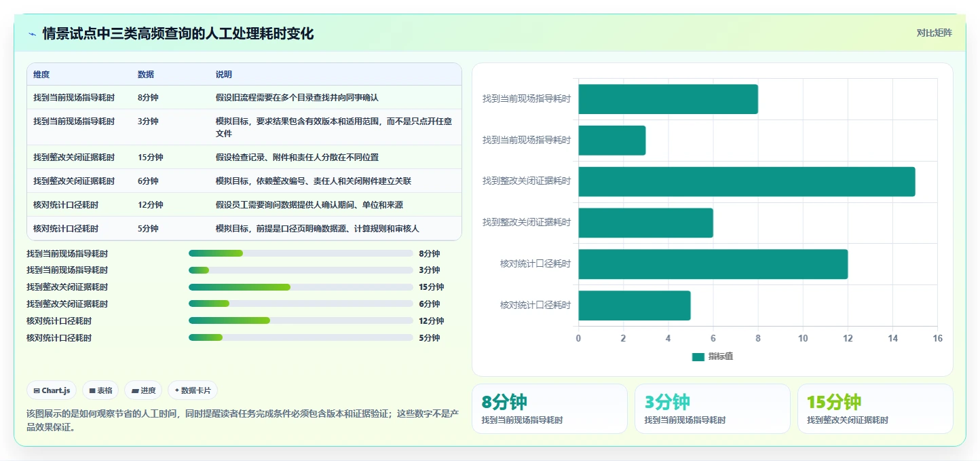Click the bottom chart bar reaching 5
980x461 pixels.
click(x=634, y=305)
